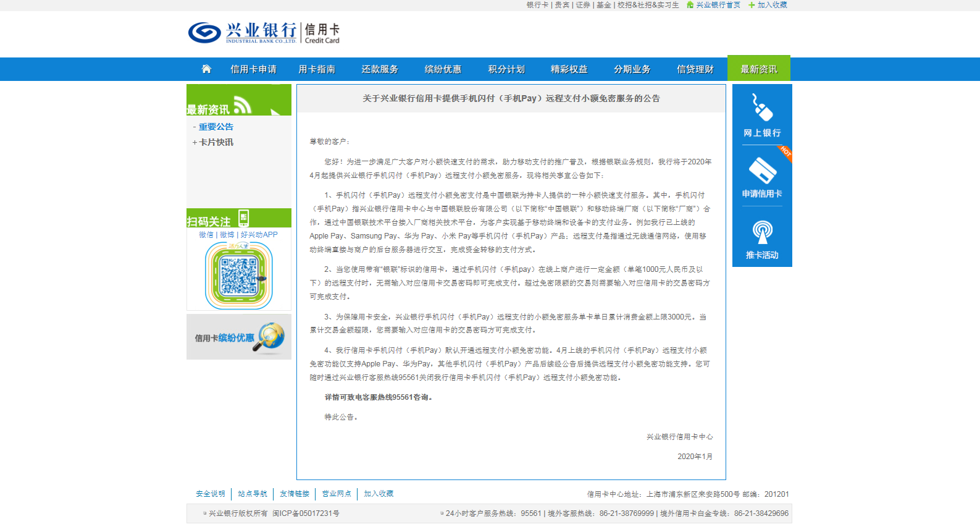Click the RSS icon beside 最新资讯

tap(243, 106)
